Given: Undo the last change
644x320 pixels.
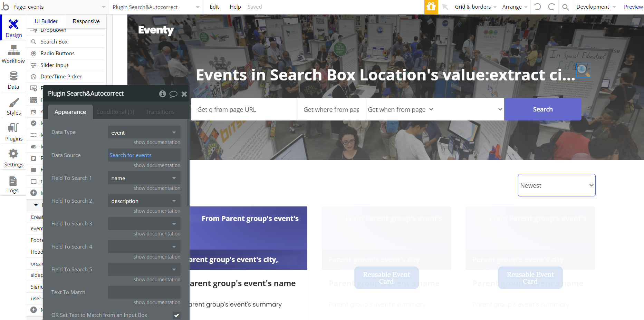Looking at the screenshot, I should (538, 7).
